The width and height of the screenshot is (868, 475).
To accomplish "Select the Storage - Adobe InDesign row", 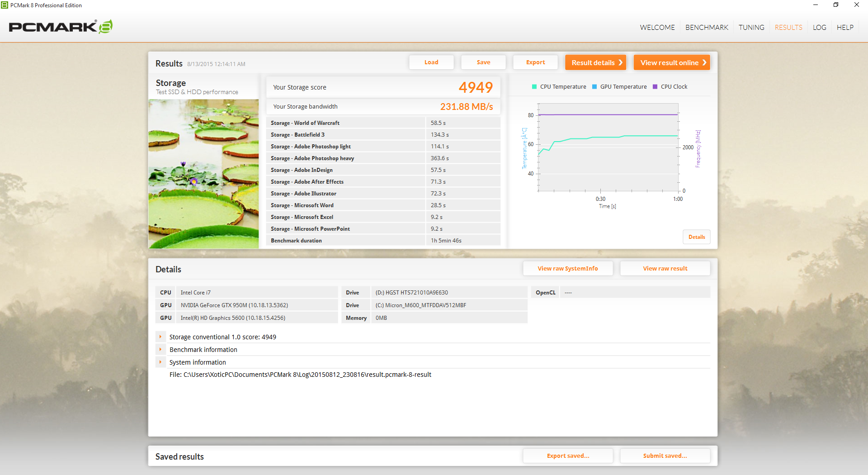I will (383, 170).
